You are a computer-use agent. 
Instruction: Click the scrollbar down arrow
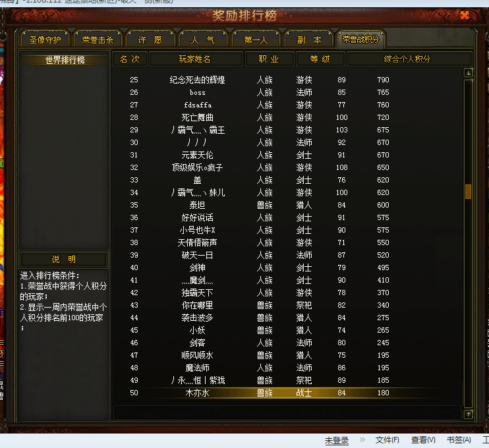469,414
